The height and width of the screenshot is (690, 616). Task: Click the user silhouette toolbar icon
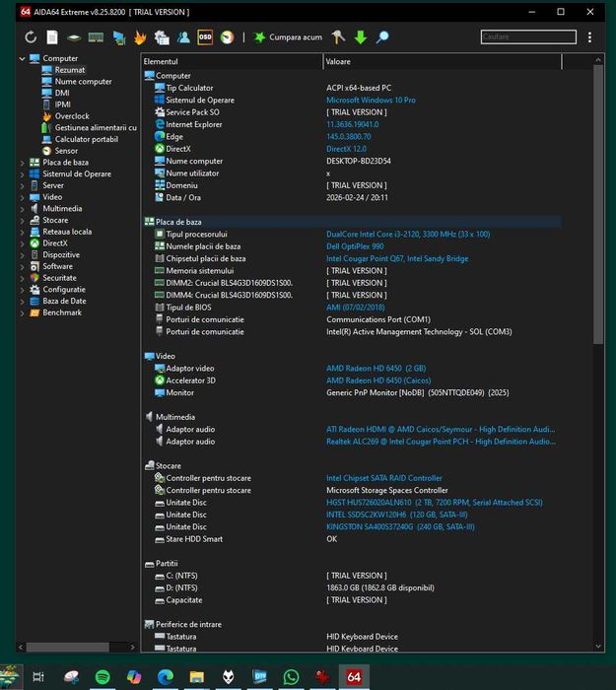click(183, 37)
